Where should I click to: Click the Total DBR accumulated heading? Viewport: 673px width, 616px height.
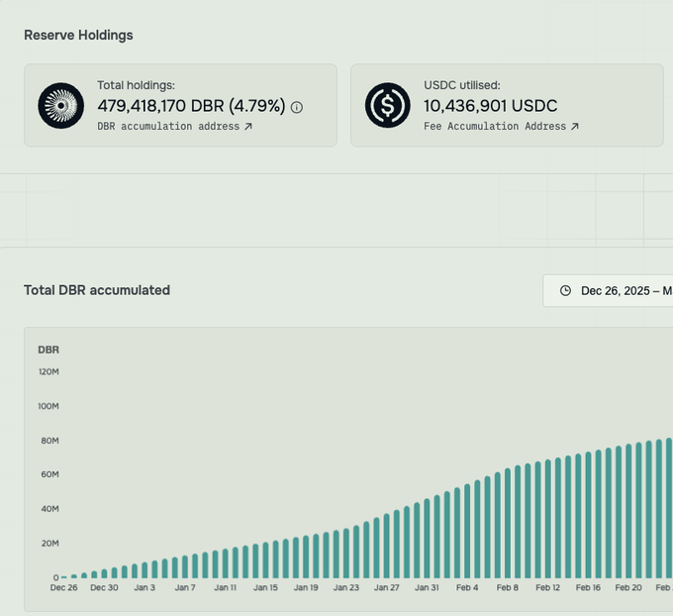[x=97, y=290]
